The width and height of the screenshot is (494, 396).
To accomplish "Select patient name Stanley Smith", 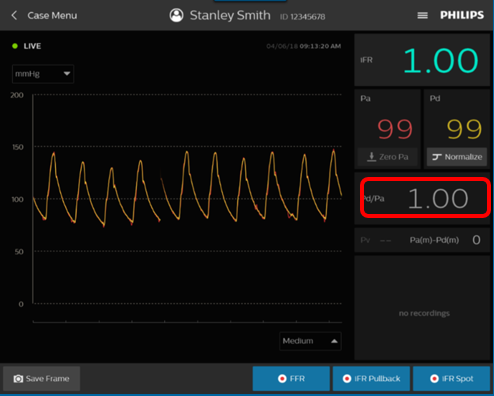I will point(230,15).
